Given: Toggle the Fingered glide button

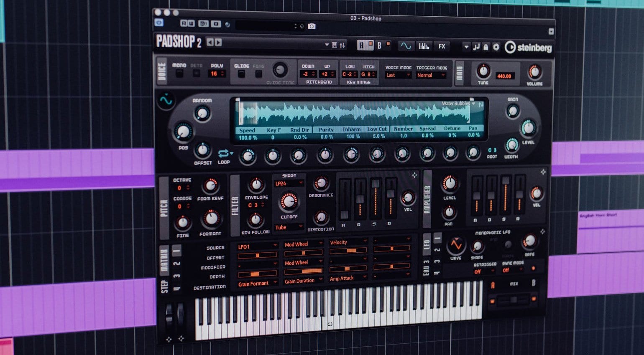Looking at the screenshot, I should point(258,74).
